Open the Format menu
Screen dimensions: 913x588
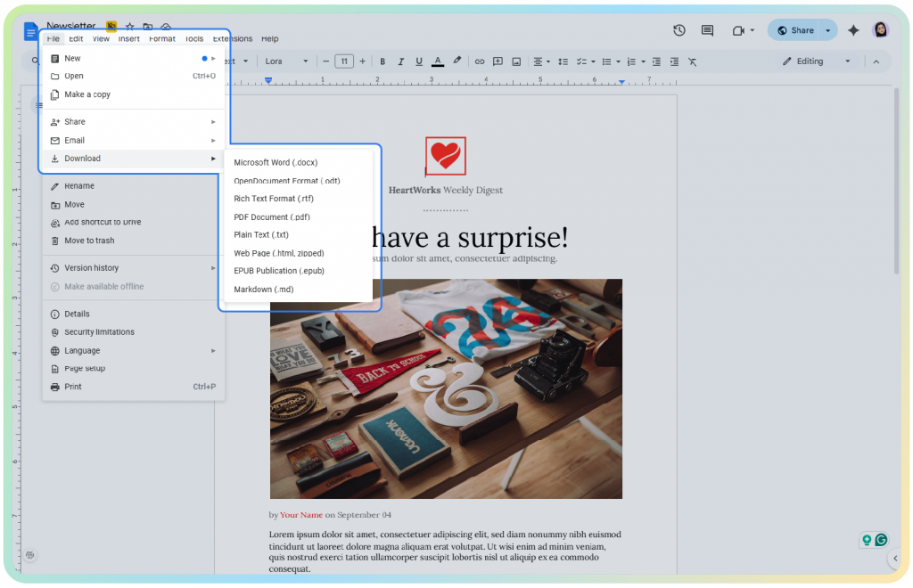[162, 39]
